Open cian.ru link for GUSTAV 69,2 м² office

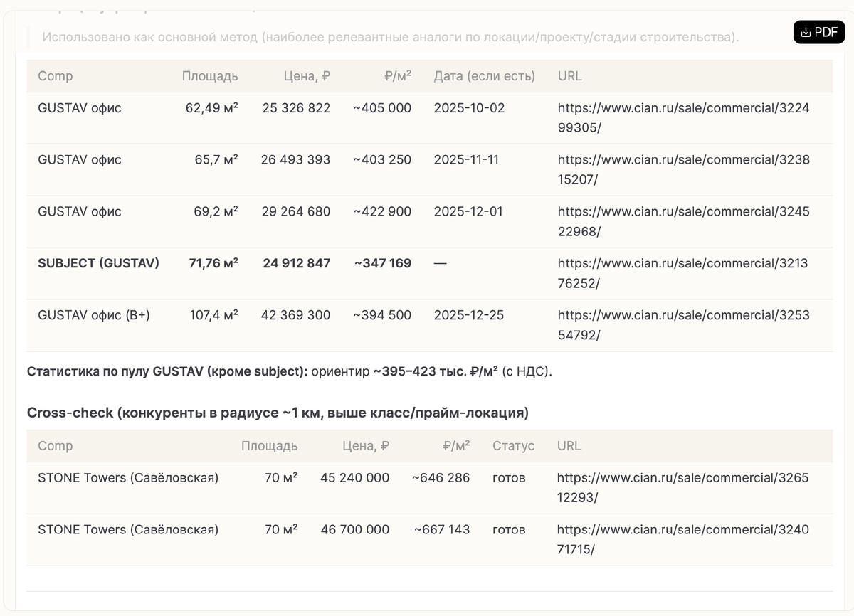pyautogui.click(x=683, y=221)
